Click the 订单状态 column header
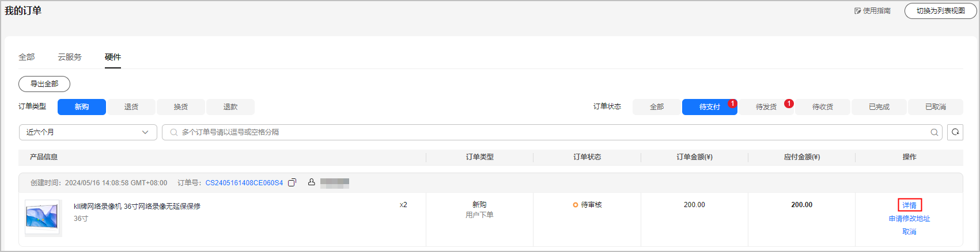The width and height of the screenshot is (980, 252). click(587, 157)
